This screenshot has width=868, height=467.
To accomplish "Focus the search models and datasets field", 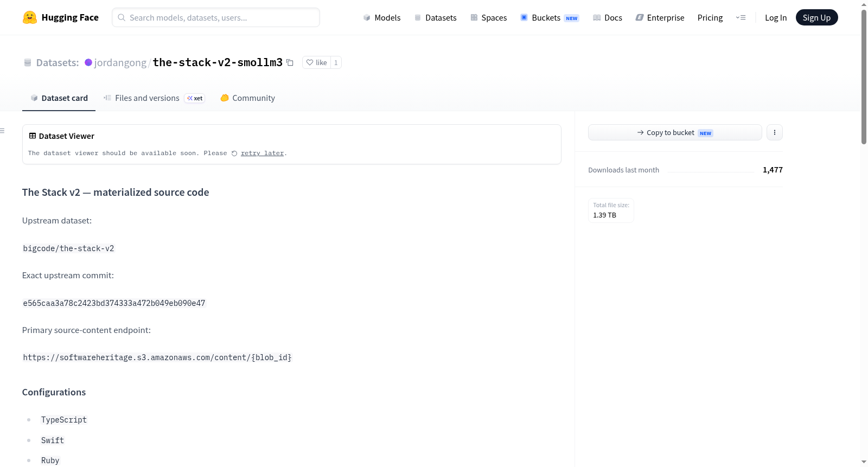I will click(x=216, y=17).
